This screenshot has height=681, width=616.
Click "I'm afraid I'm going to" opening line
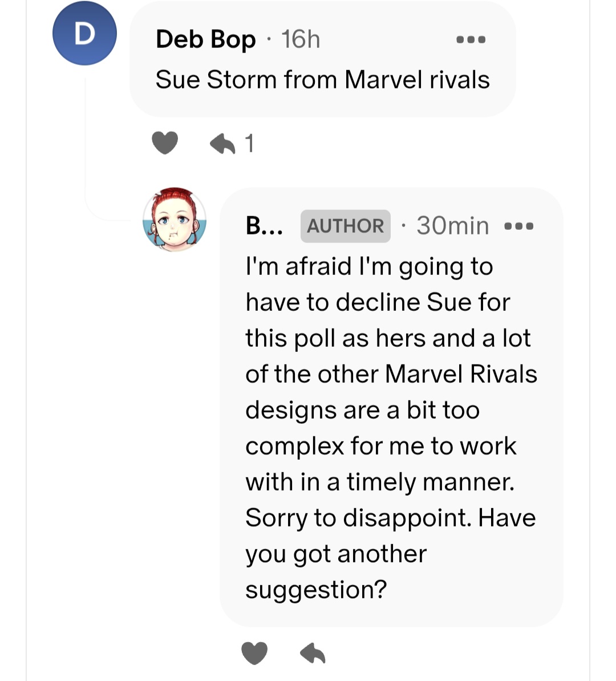pos(369,266)
